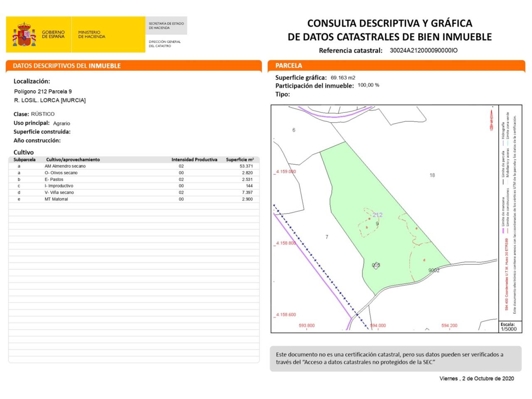Click the 2.820 surface value

[247, 173]
